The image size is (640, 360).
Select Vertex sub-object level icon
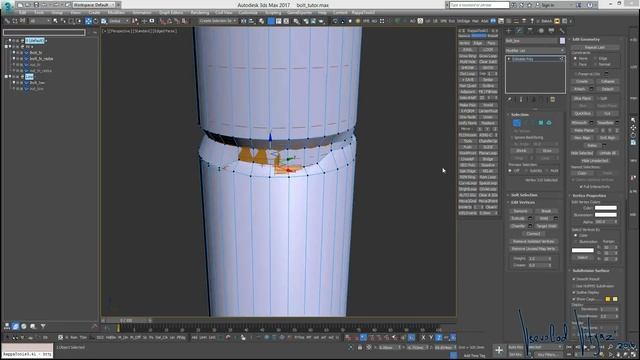click(x=516, y=122)
